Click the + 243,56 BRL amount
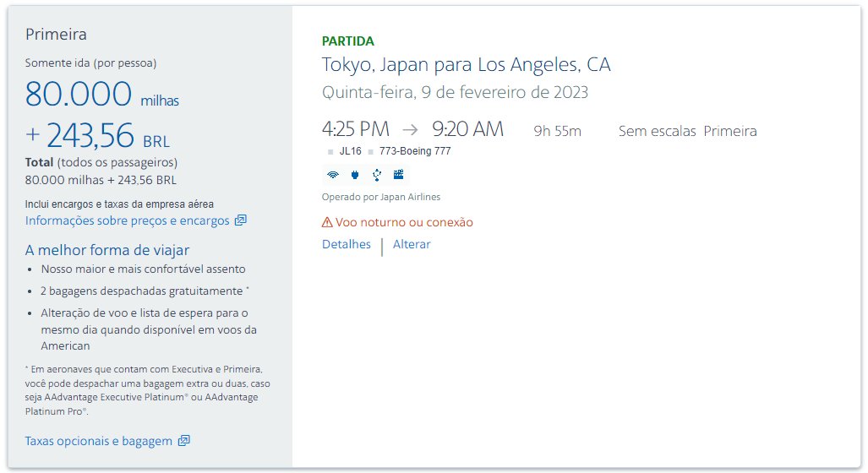This screenshot has height=473, width=868. (97, 135)
